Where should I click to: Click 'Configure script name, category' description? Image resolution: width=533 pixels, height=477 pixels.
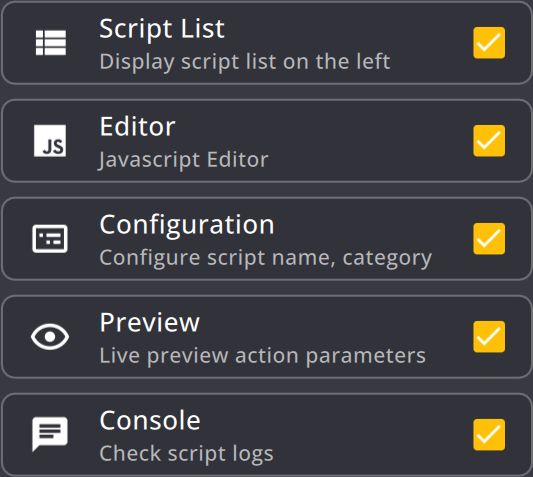(x=265, y=258)
